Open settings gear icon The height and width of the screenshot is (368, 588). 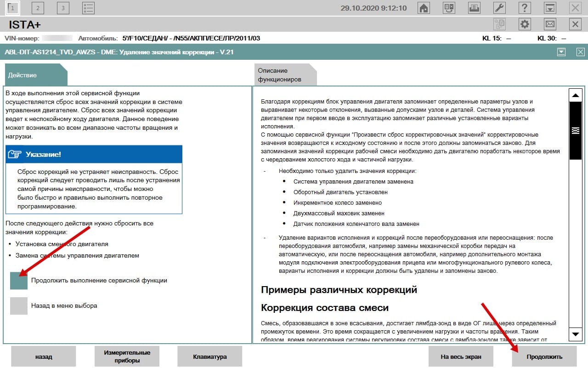pos(525,24)
